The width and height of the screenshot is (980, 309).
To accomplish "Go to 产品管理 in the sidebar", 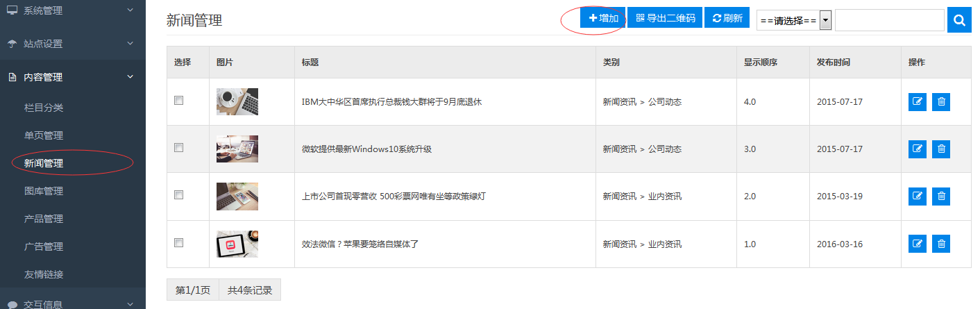I will (x=44, y=219).
